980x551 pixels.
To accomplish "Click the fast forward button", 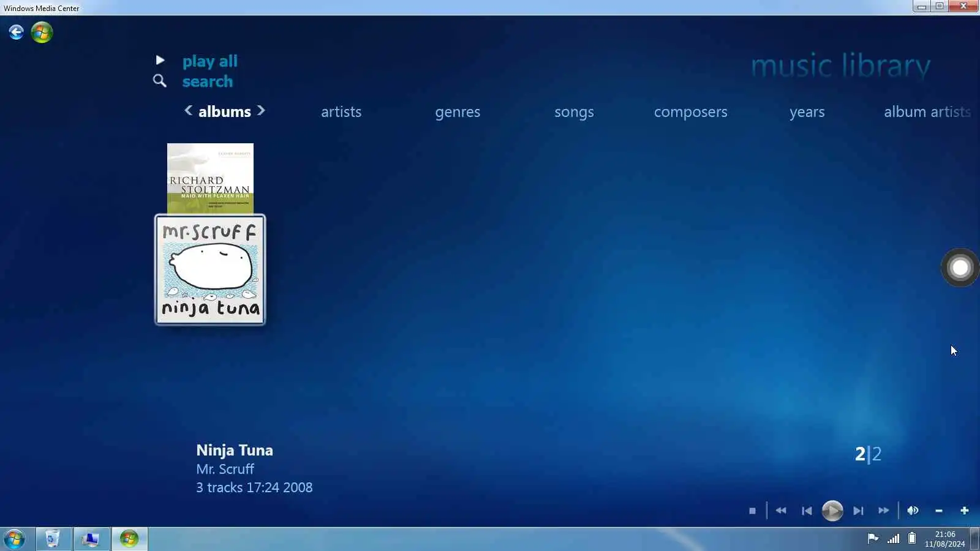I will coord(883,511).
